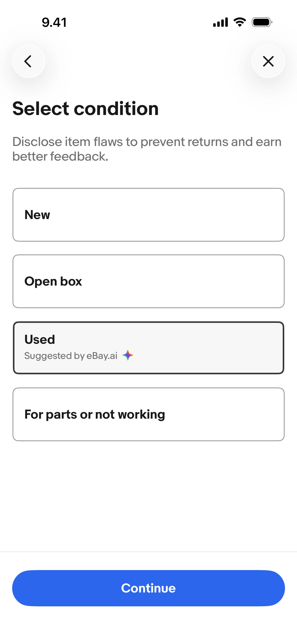The width and height of the screenshot is (297, 644).
Task: Tap the Select condition heading
Action: [86, 108]
